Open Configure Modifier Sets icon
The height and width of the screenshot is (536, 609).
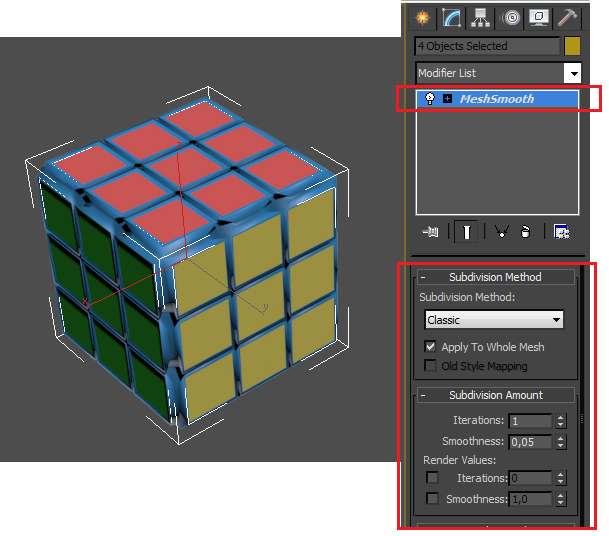[562, 232]
